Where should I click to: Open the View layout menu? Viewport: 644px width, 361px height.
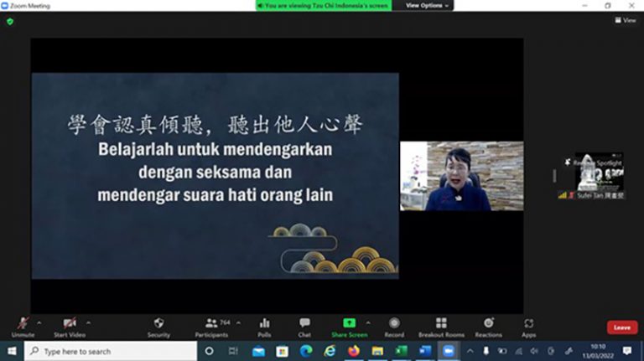pyautogui.click(x=625, y=20)
